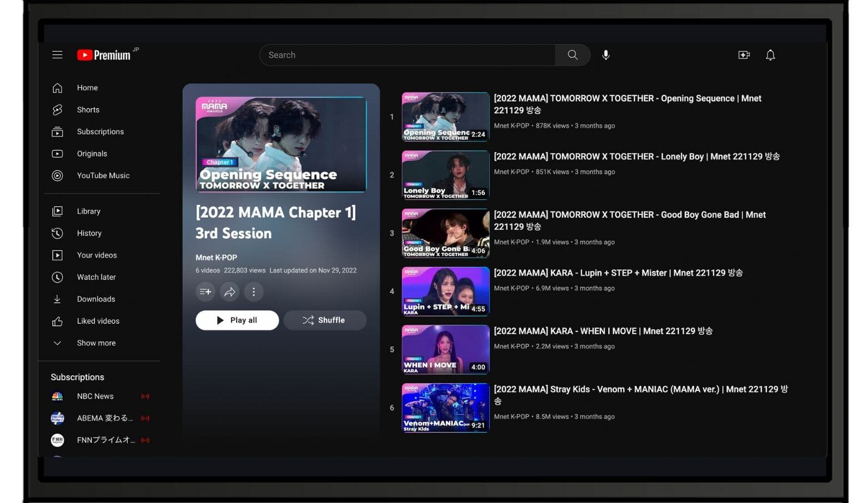Screen dimensions: 868x503
Task: Play Opening Sequence thumbnail in list
Action: click(x=445, y=117)
